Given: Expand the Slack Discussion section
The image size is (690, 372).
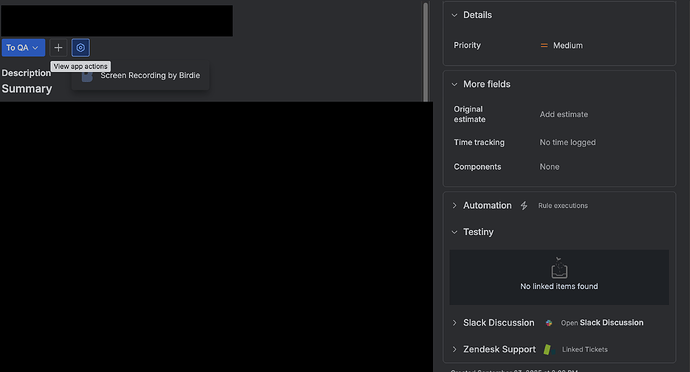Looking at the screenshot, I should pyautogui.click(x=454, y=323).
